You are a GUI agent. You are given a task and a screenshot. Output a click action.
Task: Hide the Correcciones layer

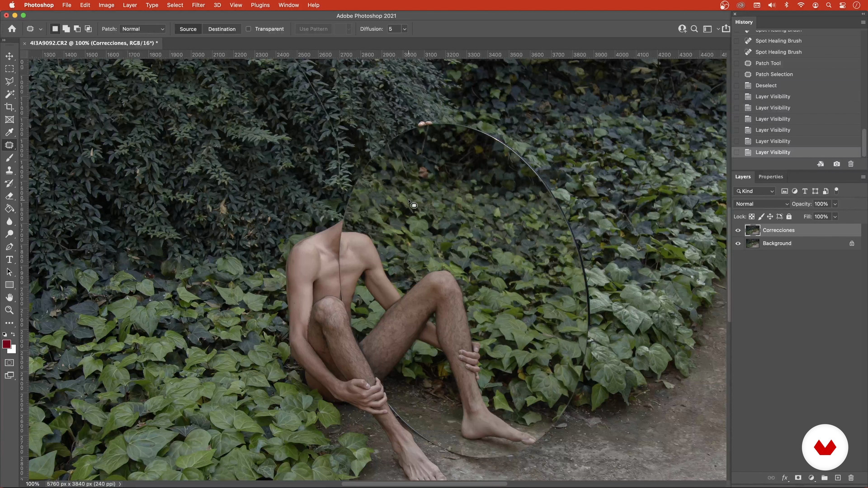738,230
